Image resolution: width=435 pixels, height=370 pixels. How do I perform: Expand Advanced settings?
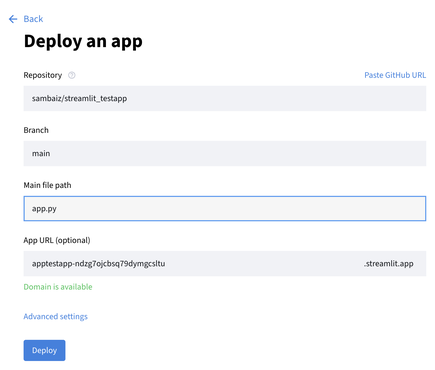55,316
